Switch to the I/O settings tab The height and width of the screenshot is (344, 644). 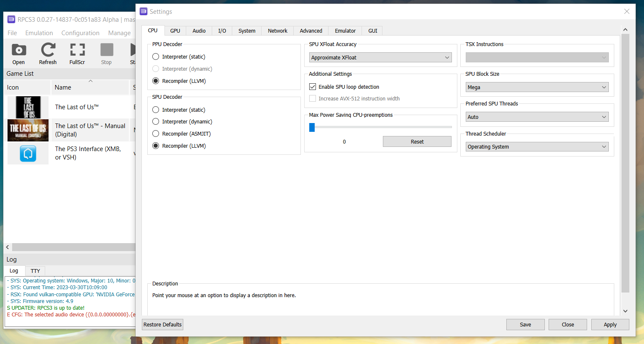[x=222, y=31]
